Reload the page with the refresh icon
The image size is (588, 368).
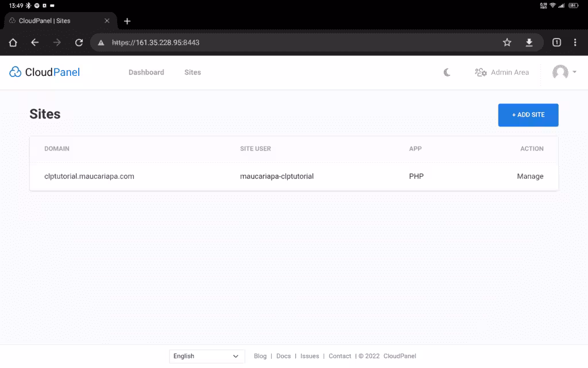[79, 43]
